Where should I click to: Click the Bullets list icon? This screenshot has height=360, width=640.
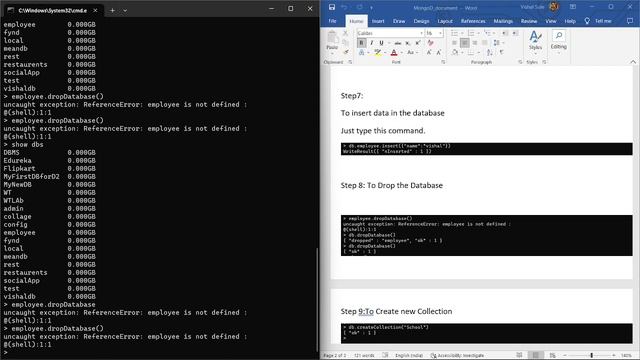point(455,33)
